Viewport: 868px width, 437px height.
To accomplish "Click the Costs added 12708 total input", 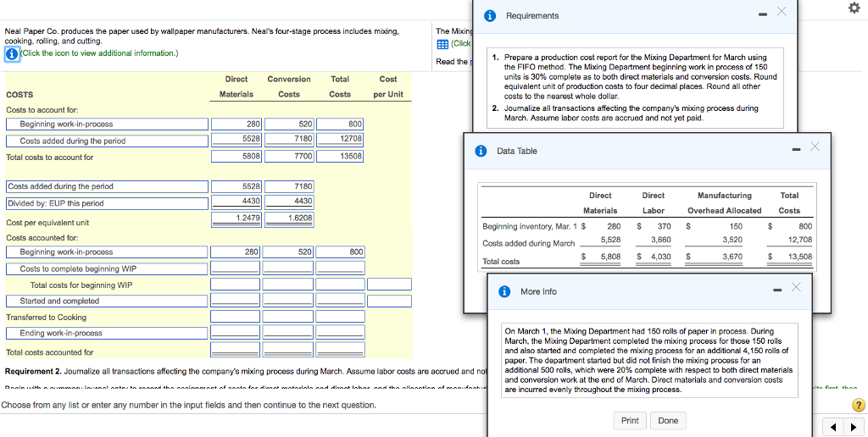I will pos(340,138).
